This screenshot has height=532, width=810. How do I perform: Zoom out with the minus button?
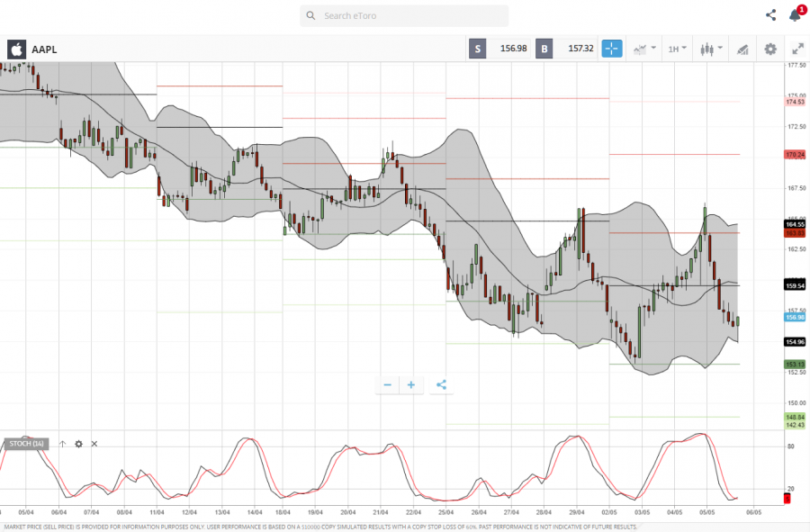coord(387,384)
